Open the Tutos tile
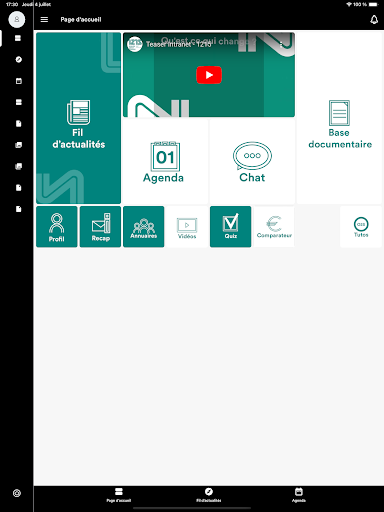The image size is (384, 512). pos(361,227)
